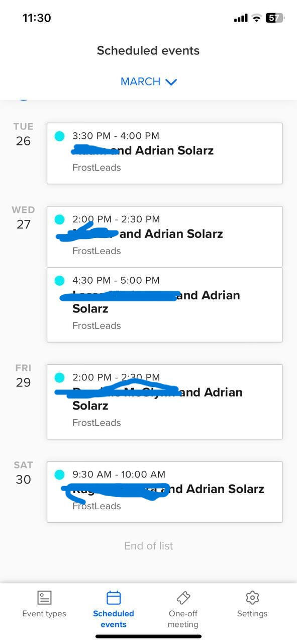This screenshot has height=644, width=297.
Task: Tap the Scheduled events page title
Action: [x=148, y=51]
